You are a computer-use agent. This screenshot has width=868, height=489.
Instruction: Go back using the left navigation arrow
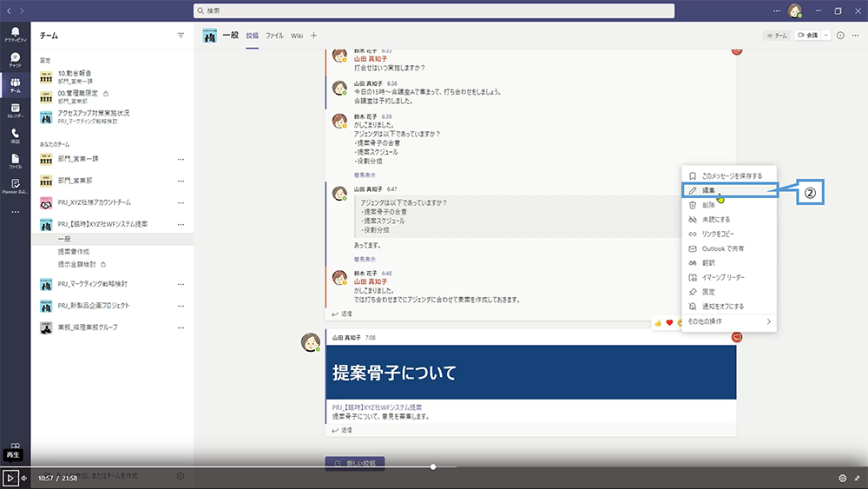pos(9,10)
